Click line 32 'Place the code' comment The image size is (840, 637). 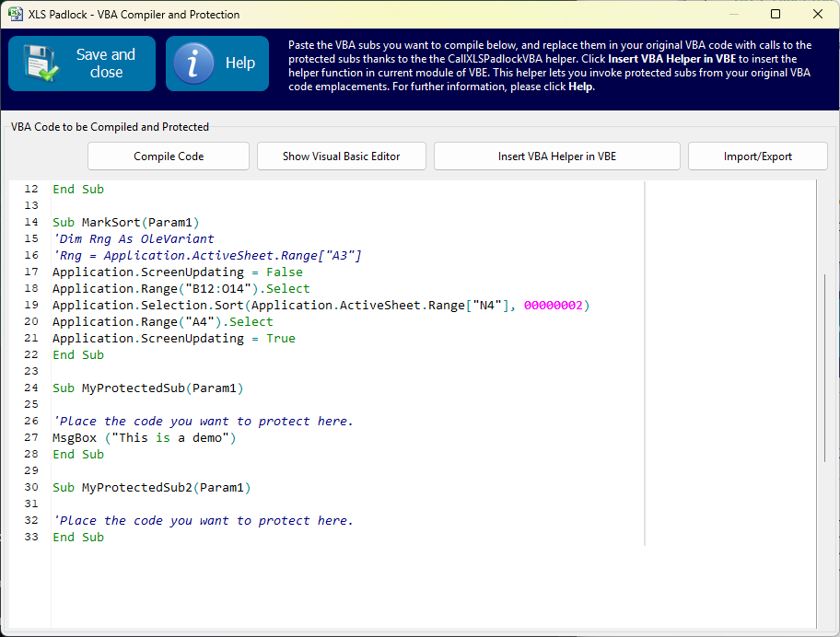pos(203,521)
